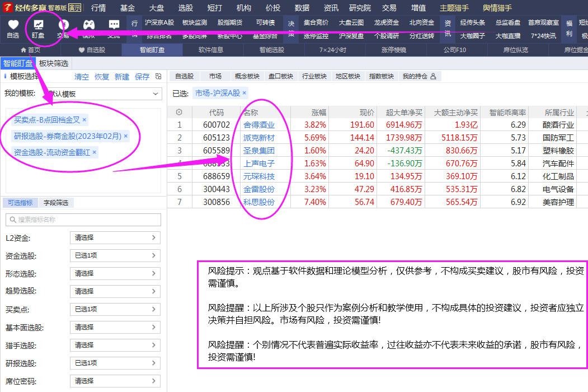Image resolution: width=588 pixels, height=392 pixels.
Task: Switch to the 智能选股 page tab
Action: coord(272,50)
